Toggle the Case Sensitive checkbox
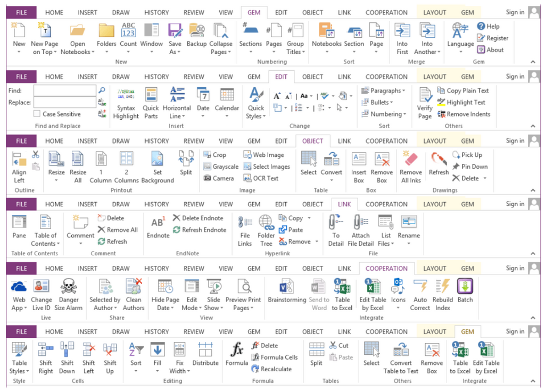 (x=37, y=114)
